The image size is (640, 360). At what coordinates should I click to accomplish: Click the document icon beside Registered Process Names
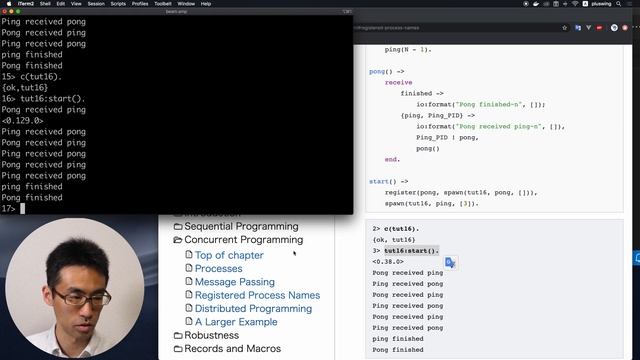[x=189, y=294]
